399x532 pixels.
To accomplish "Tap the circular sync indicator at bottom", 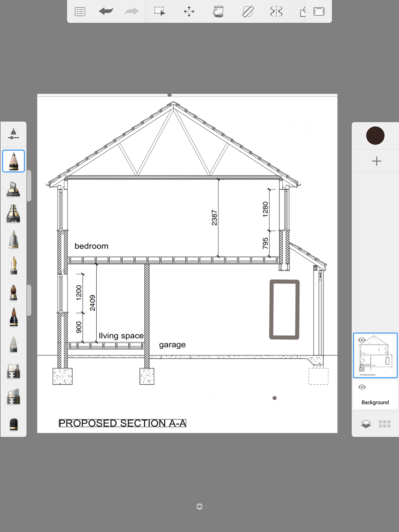I will (199, 506).
